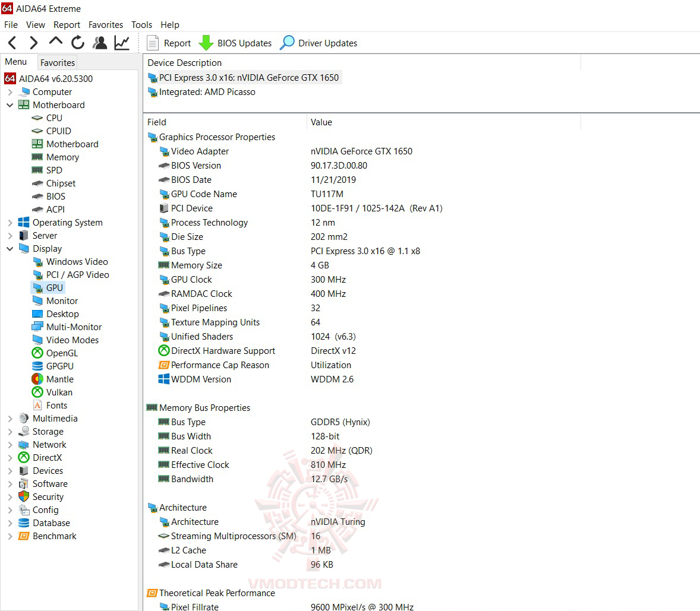Select Multi-Monitor tree item
The width and height of the screenshot is (700, 611).
(74, 327)
